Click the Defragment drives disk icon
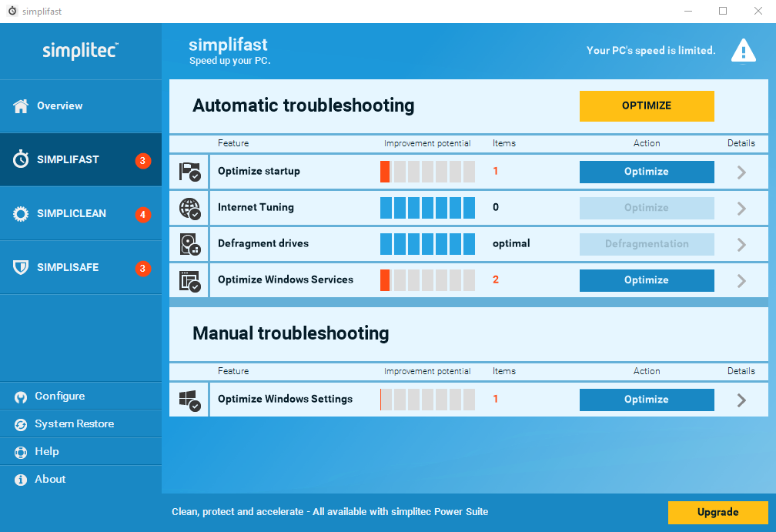The image size is (776, 532). [189, 244]
